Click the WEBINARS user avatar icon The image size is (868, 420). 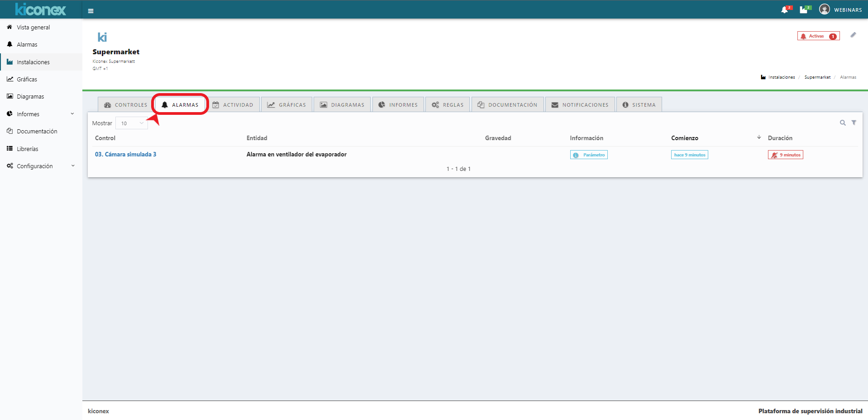click(x=825, y=9)
